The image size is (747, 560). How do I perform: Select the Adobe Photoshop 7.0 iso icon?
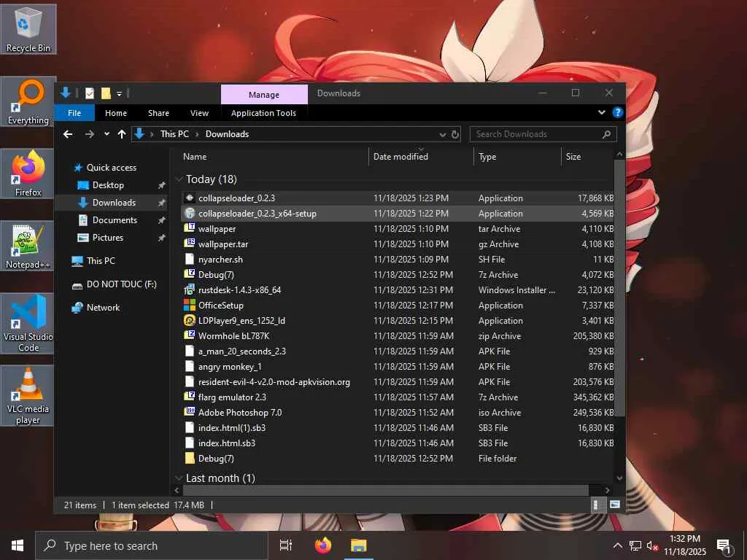(190, 412)
